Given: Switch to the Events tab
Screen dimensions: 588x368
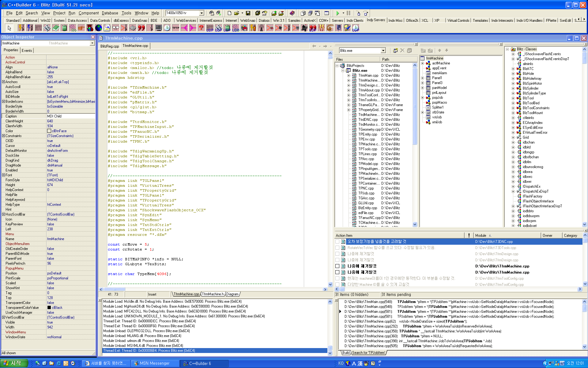Looking at the screenshot, I should click(x=27, y=51).
